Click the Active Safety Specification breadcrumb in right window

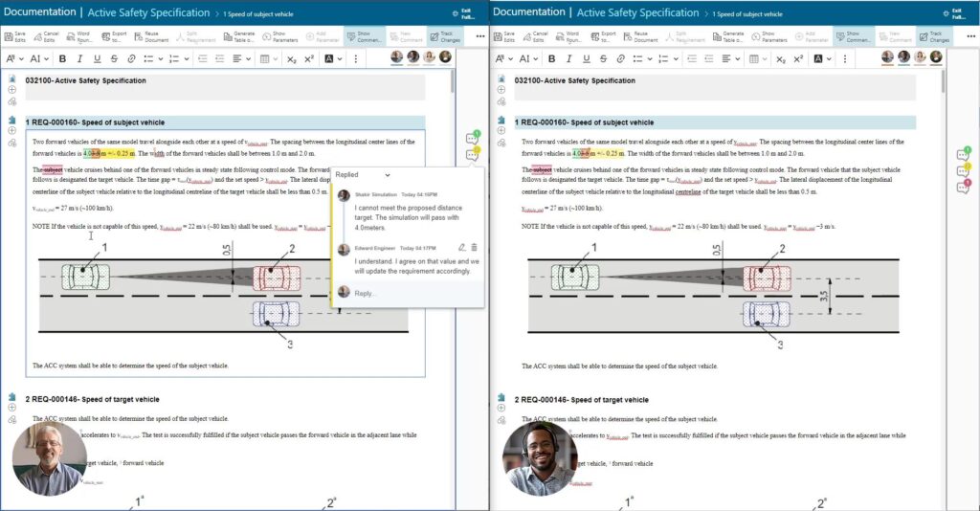(x=638, y=12)
